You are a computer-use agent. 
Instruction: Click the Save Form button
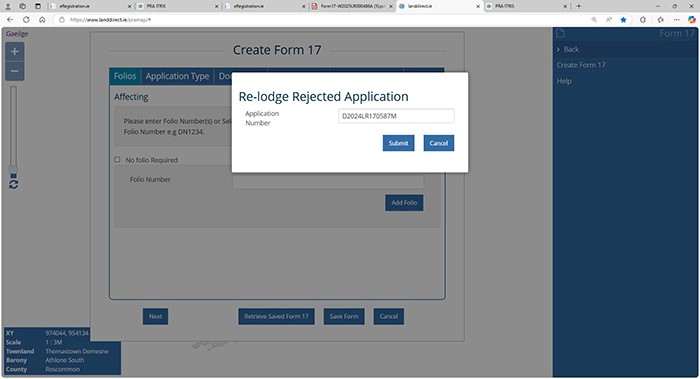point(344,316)
